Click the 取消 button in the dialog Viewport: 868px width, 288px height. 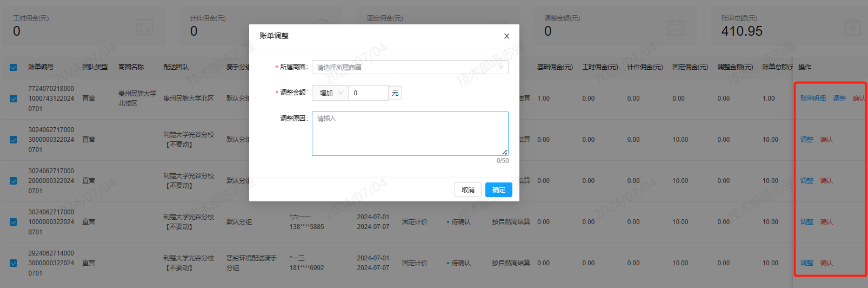coord(468,190)
